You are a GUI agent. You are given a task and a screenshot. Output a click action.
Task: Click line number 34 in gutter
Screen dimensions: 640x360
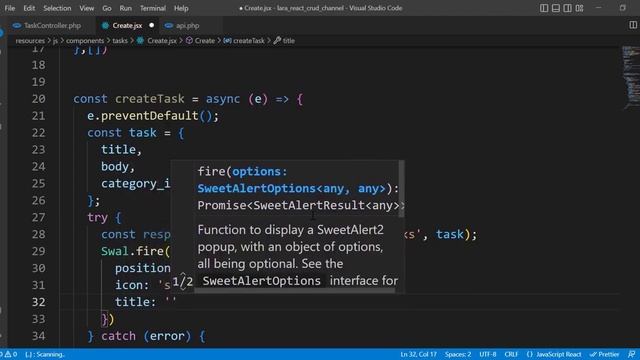[38, 336]
